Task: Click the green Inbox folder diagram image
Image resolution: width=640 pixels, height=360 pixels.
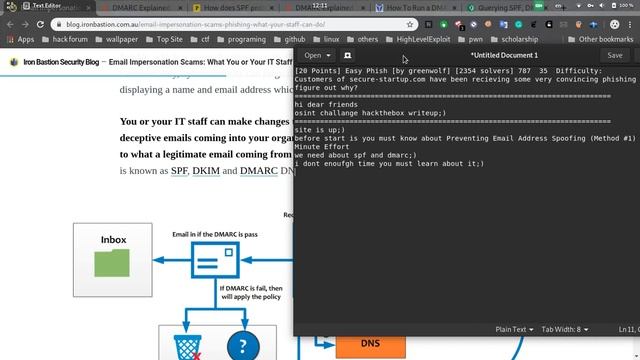Action: (x=112, y=263)
